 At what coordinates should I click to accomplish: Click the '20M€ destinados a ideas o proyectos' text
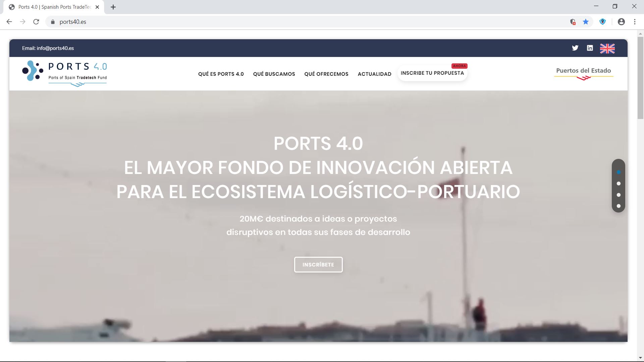[x=318, y=219]
